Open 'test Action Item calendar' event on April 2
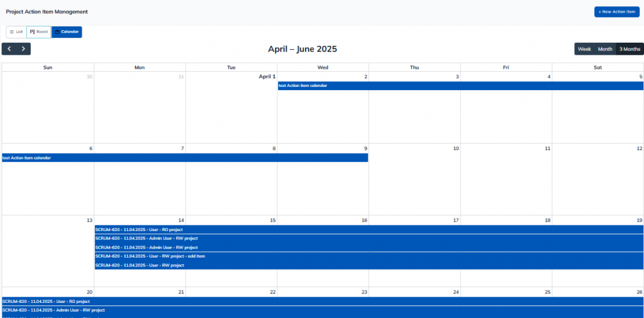This screenshot has height=318, width=644. [x=460, y=86]
